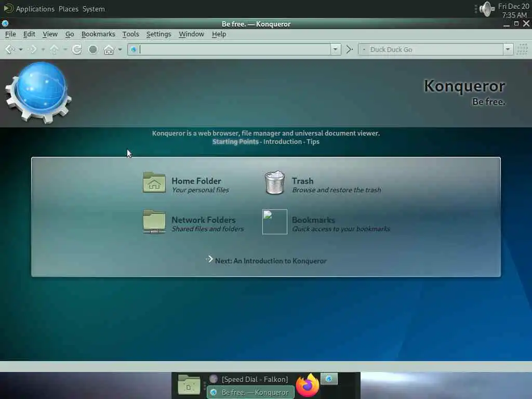Click the Stop loading button

[x=93, y=49]
